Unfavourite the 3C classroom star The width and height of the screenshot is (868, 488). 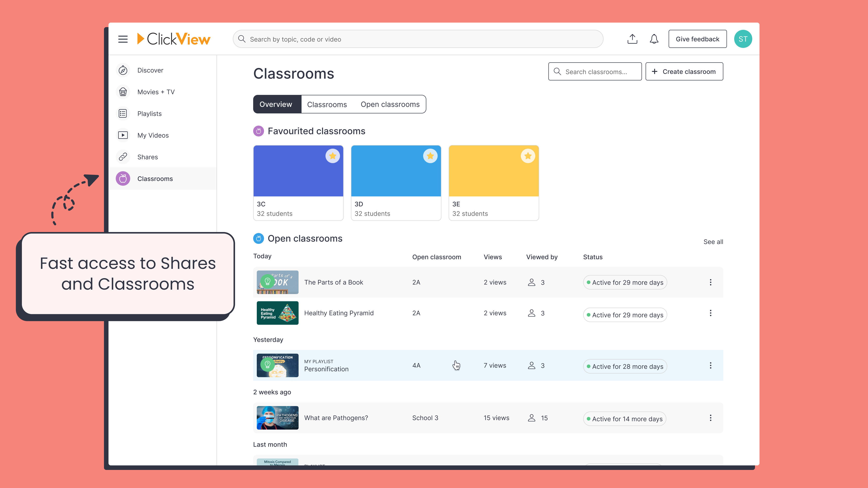[332, 156]
